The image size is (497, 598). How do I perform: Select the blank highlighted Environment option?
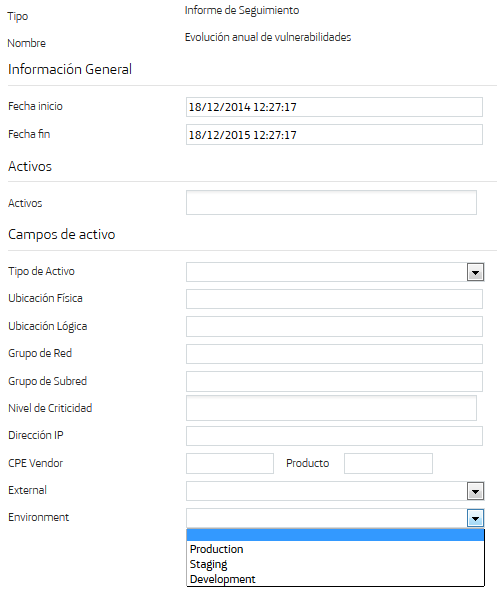335,535
